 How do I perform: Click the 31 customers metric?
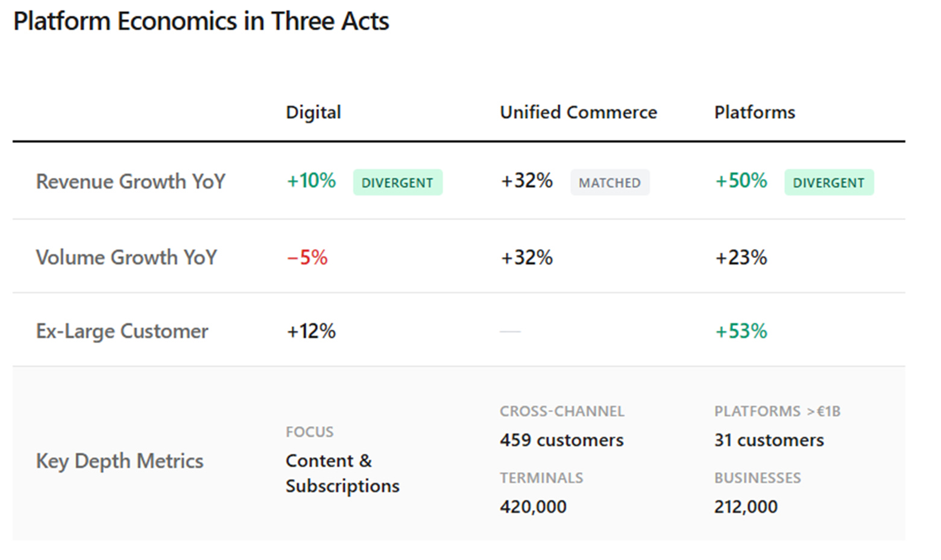click(x=769, y=440)
